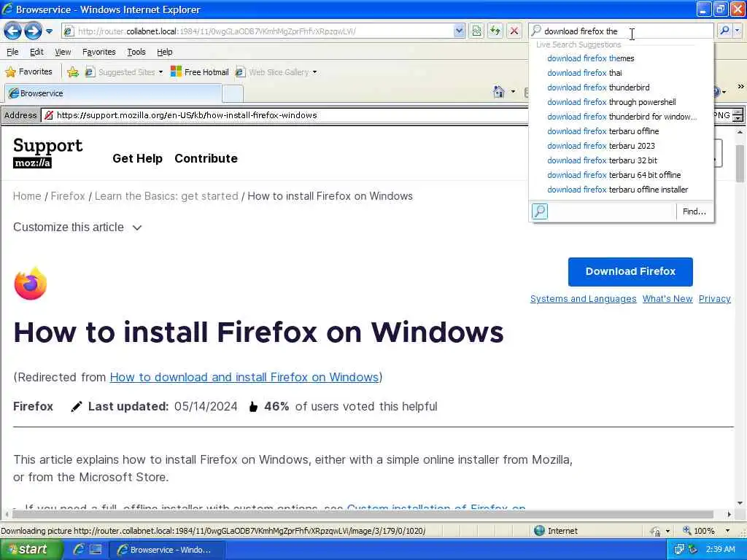Click the red Stop loading icon
The width and height of the screenshot is (747, 560).
(x=514, y=31)
